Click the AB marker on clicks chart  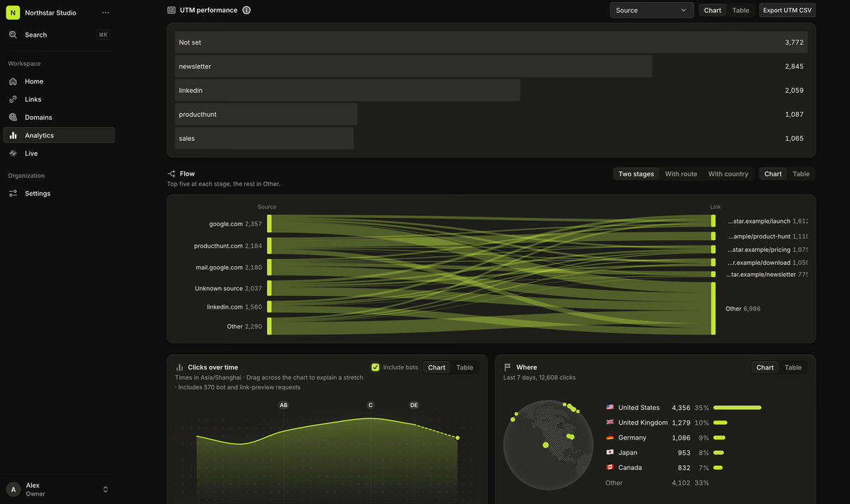pos(283,406)
